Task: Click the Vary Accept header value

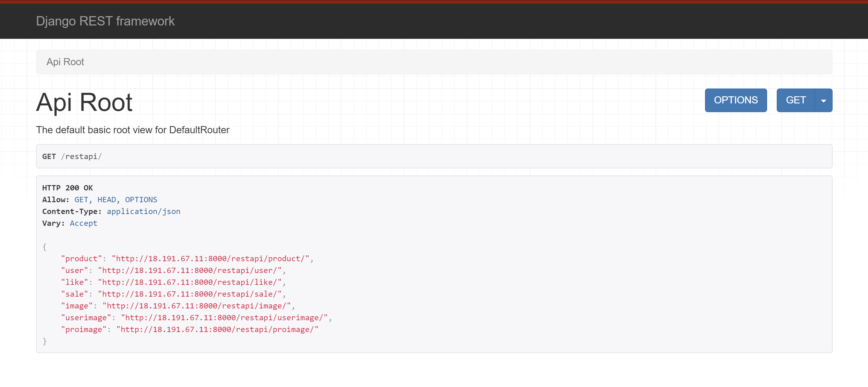Action: pos(83,223)
